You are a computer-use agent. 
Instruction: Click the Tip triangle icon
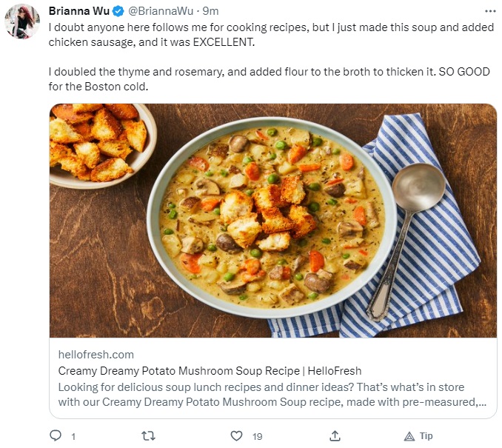click(x=409, y=436)
